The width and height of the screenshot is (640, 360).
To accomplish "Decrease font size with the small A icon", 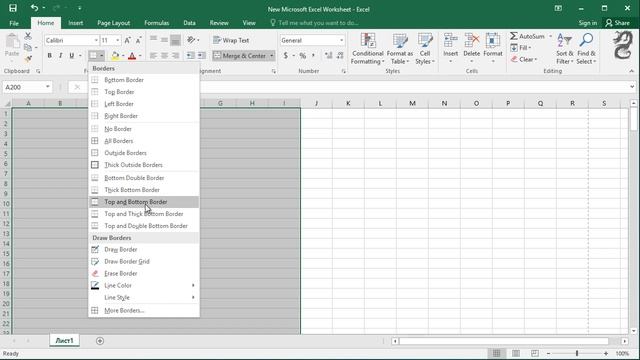I will point(138,40).
